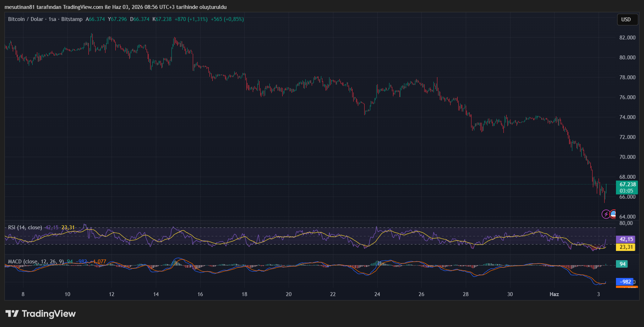
Task: Click the A66.374 open value in header
Action: [x=95, y=19]
